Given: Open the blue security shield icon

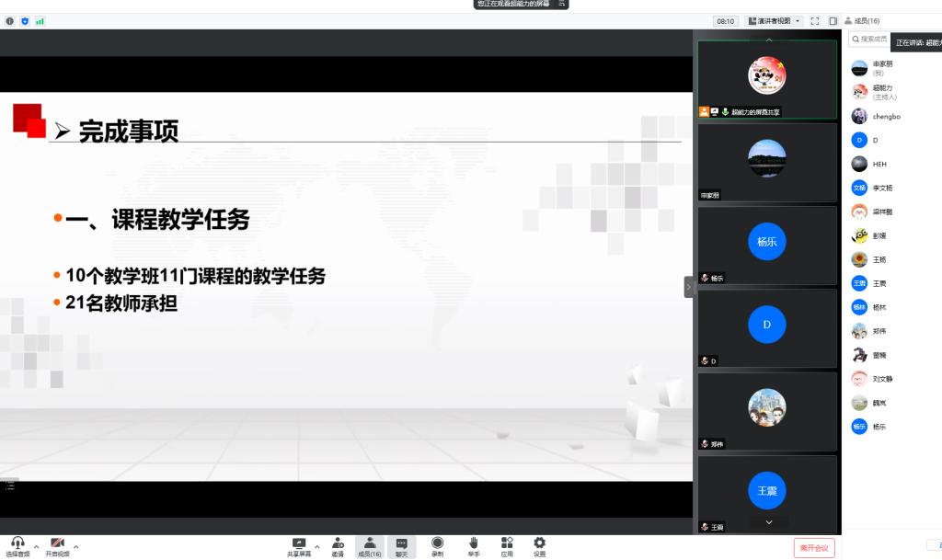Looking at the screenshot, I should coord(25,21).
